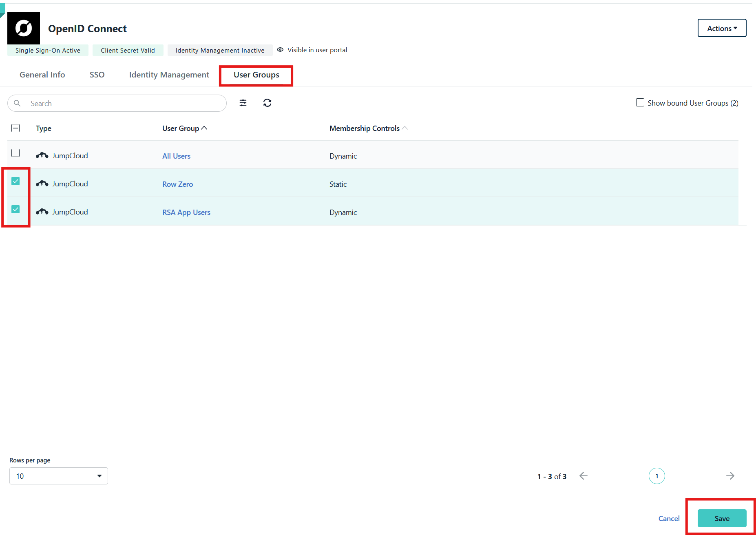Screen dimensions: 756x535
Task: Open the RSA App Users group link
Action: click(x=186, y=212)
